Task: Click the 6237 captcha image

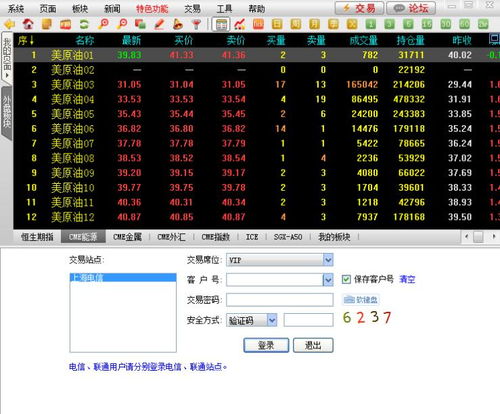Action: click(x=367, y=317)
